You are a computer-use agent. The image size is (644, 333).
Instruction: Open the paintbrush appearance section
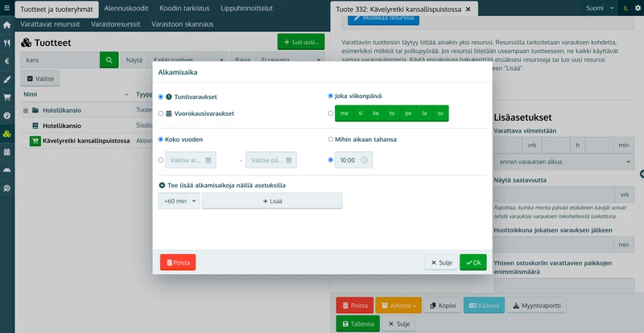coord(6,80)
